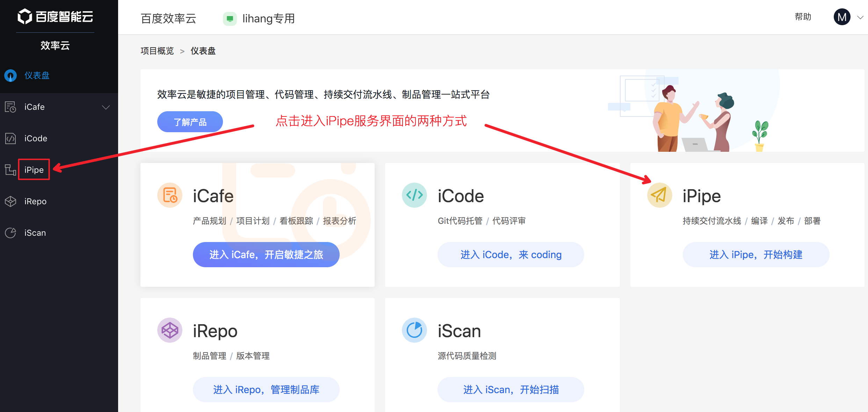Select iCafe in the sidebar menu
Viewport: 868px width, 412px height.
35,107
